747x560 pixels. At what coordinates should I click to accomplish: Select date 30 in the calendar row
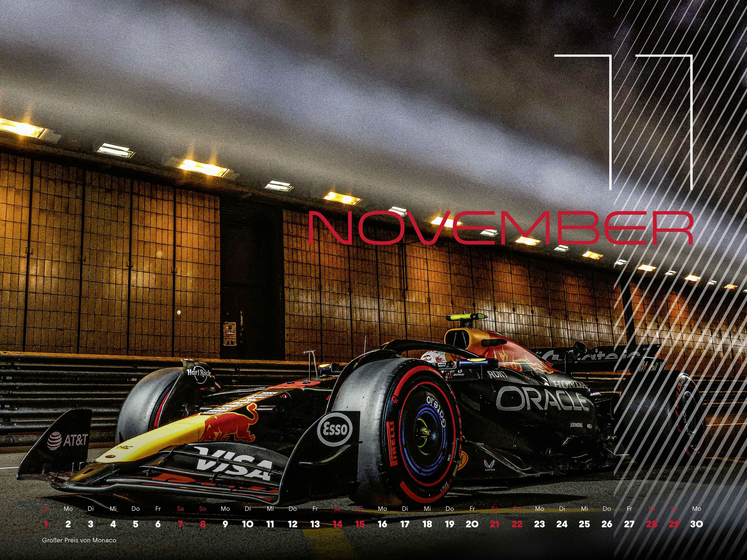point(696,524)
